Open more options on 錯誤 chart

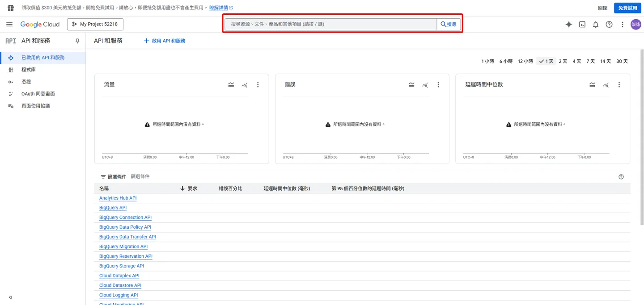pos(439,85)
